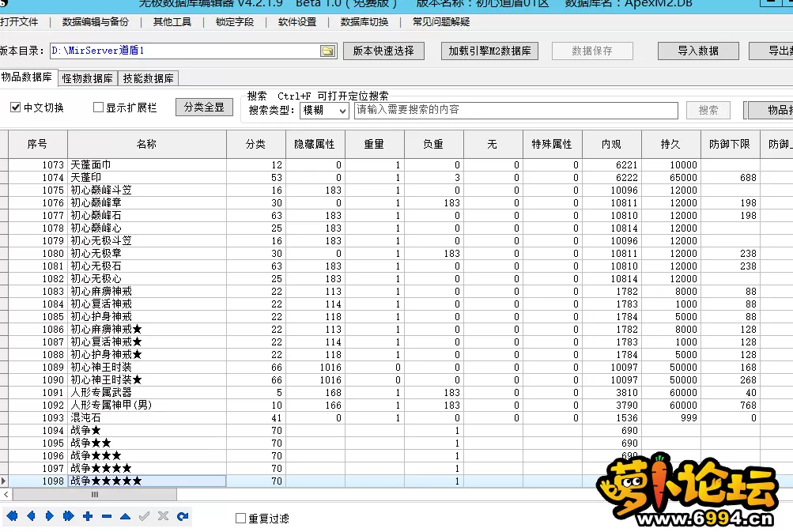Click the 持久 column header
The width and height of the screenshot is (793, 532).
671,144
